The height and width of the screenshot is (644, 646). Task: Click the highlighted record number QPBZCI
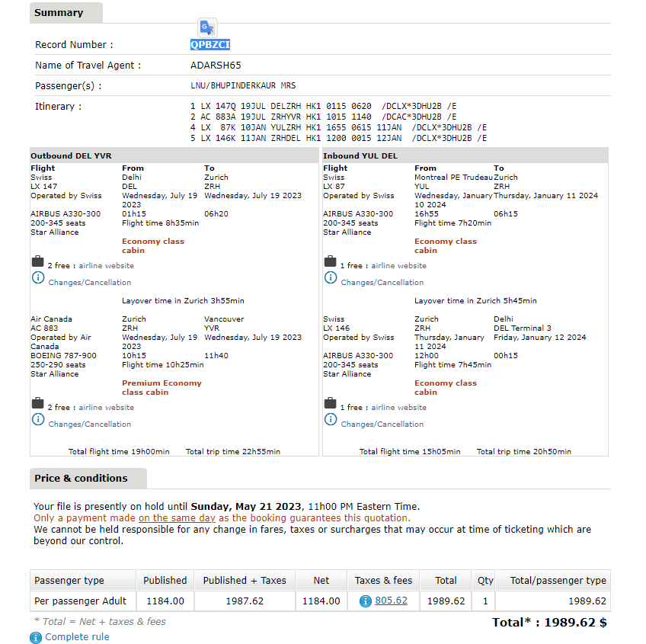point(210,45)
